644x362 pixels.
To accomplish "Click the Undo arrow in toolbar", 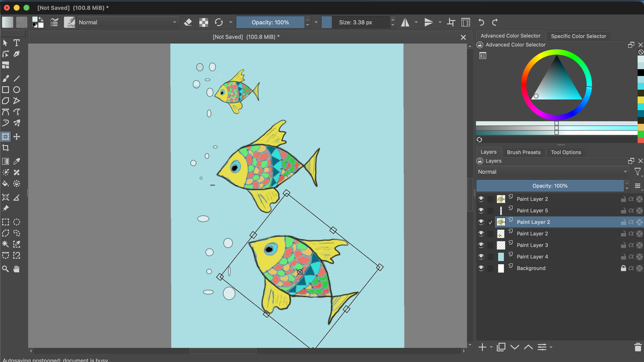I will 481,22.
